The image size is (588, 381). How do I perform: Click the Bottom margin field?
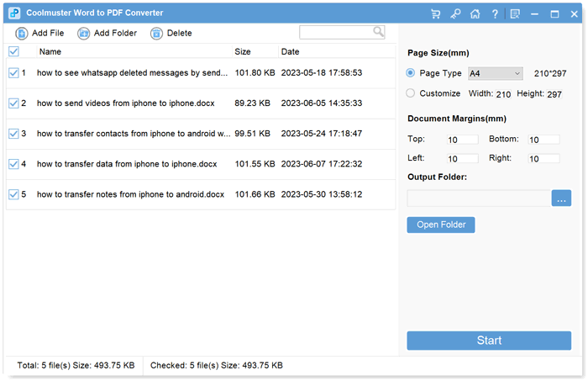[x=543, y=140]
